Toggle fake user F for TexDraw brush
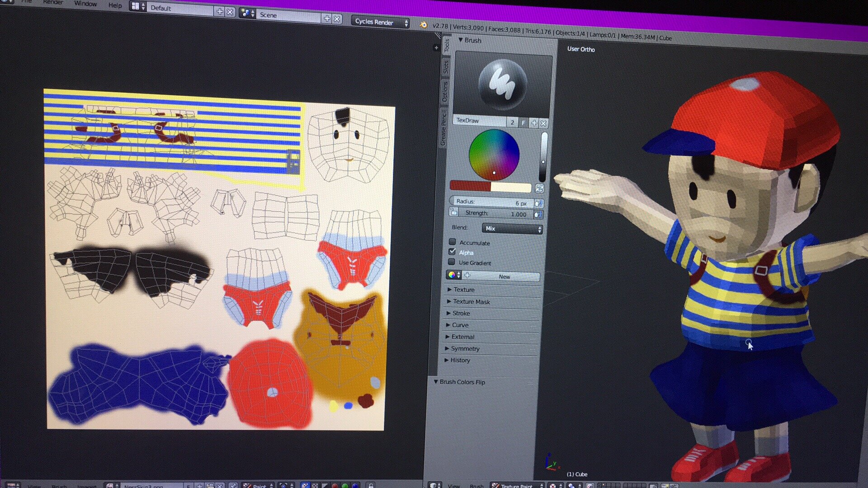This screenshot has height=488, width=868. coord(524,122)
